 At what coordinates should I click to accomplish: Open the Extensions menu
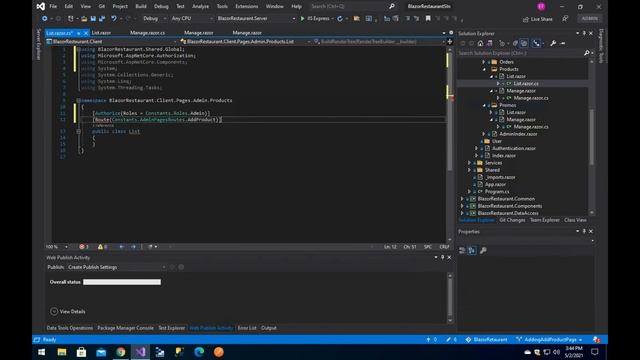[x=247, y=7]
